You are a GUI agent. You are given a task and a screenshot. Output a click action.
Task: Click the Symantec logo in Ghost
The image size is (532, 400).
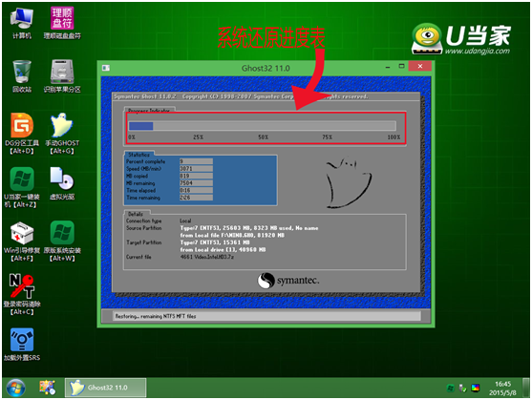click(x=288, y=281)
